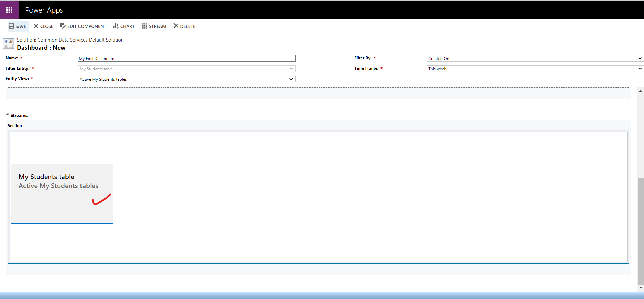Click the scrollbar down arrow

tap(641, 288)
